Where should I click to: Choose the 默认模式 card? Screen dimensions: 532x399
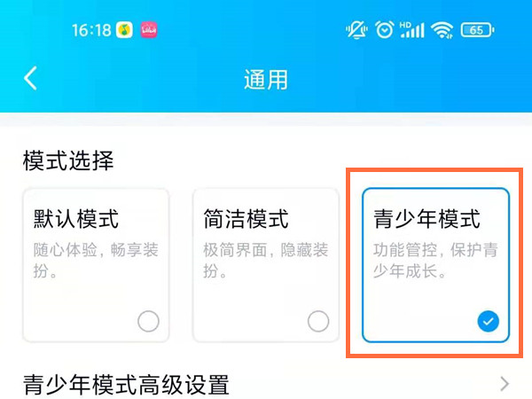click(x=96, y=265)
